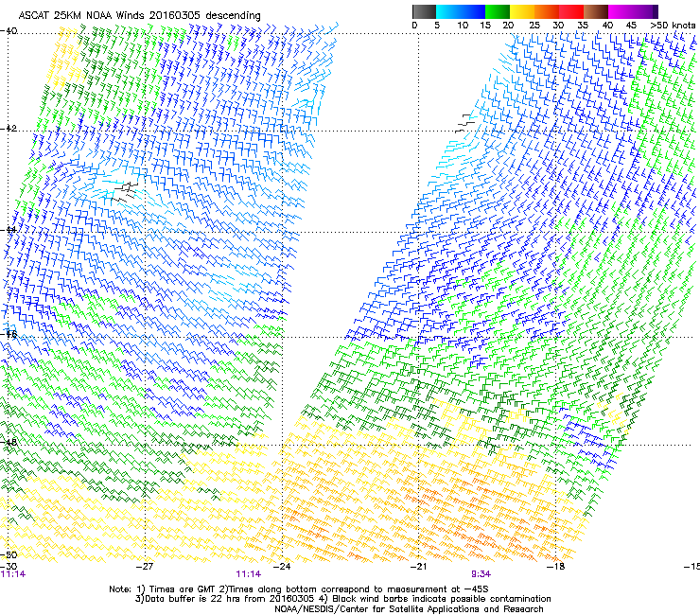The image size is (700, 615).
Task: Click the gray 0-5 knots legend swatch
Action: click(424, 11)
